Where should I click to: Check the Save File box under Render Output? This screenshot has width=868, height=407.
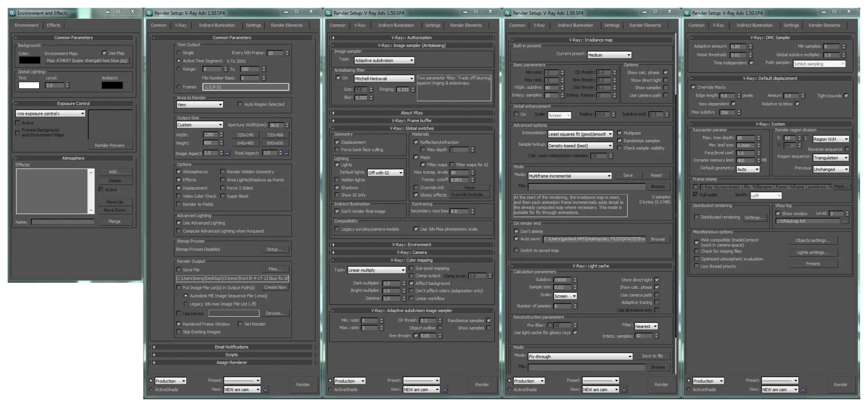pos(179,270)
